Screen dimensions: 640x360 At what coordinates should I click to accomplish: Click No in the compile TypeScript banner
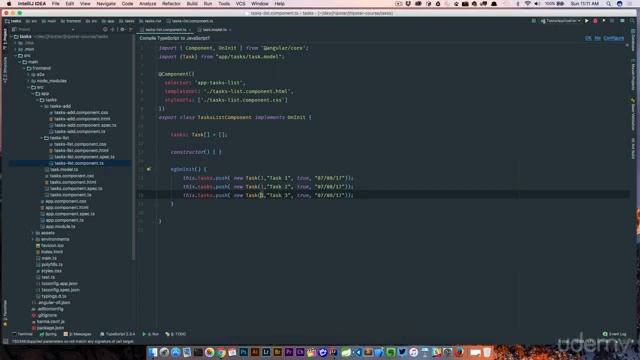(597, 38)
